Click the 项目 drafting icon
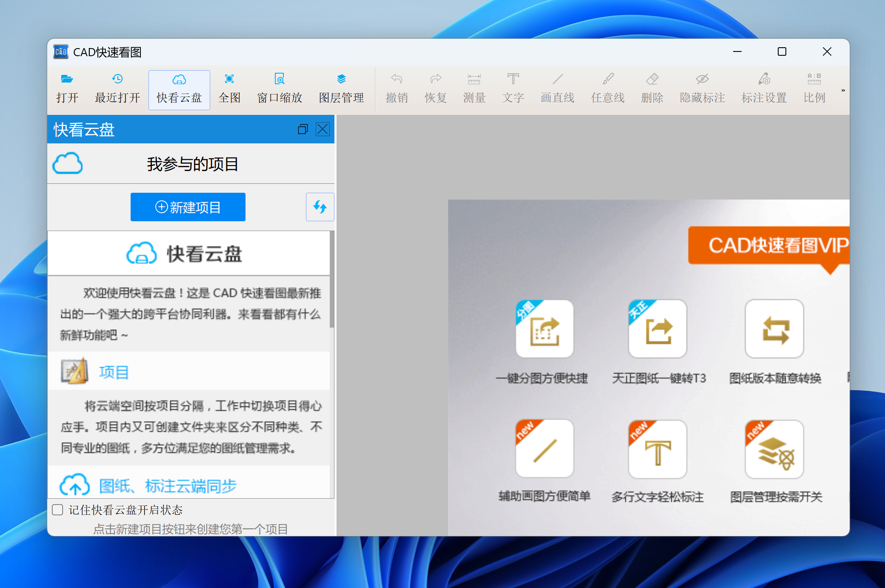 tap(74, 371)
